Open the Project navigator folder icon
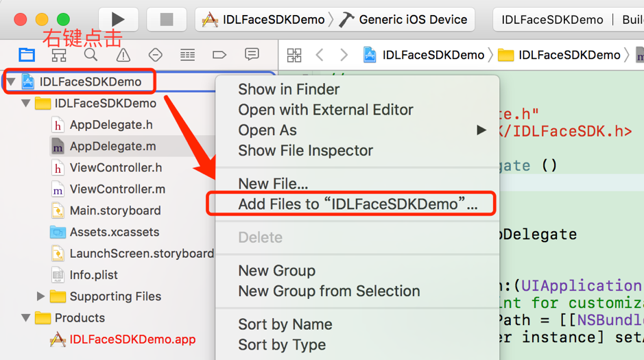 [x=27, y=55]
